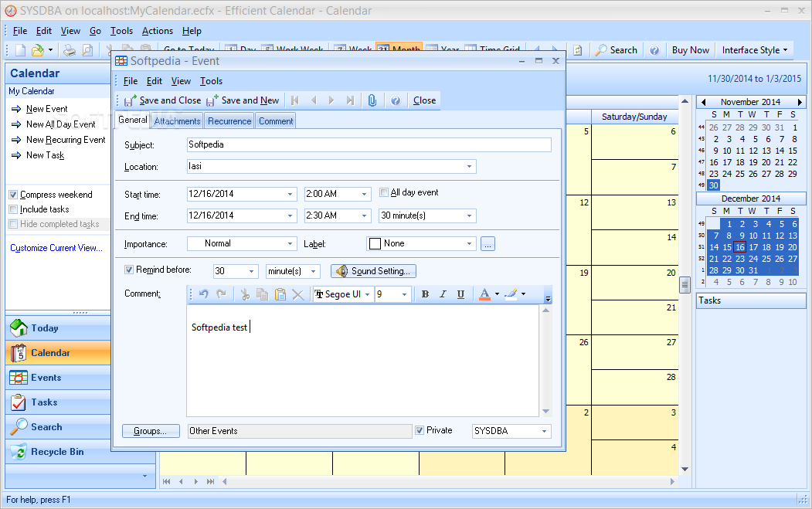Open font color dropdown arrow

point(497,294)
